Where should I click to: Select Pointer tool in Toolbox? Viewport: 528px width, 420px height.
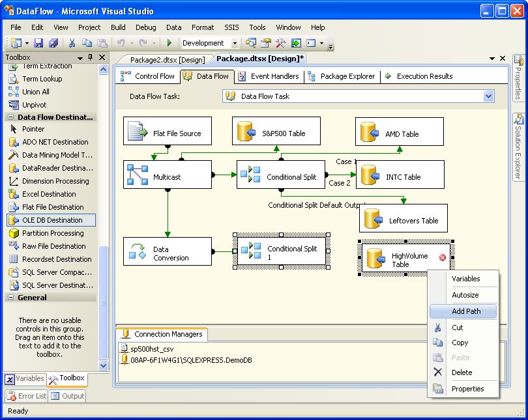pyautogui.click(x=27, y=129)
